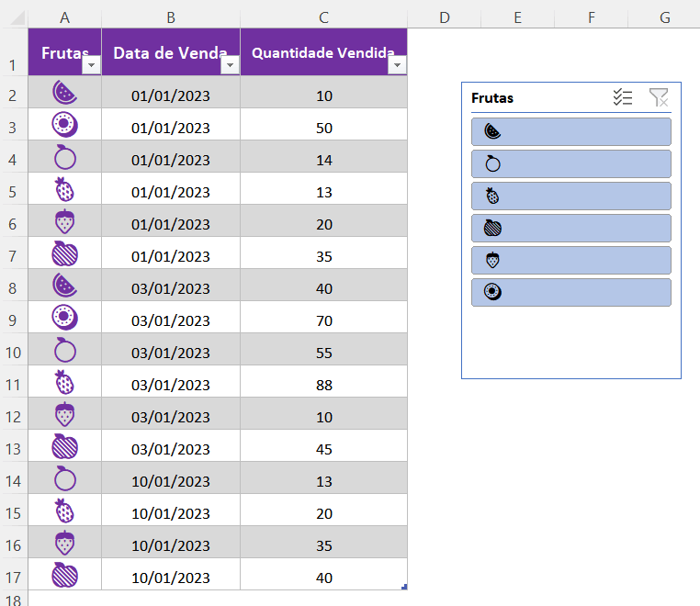The width and height of the screenshot is (700, 606).
Task: Open the Frutas column filter dropdown
Action: click(91, 66)
